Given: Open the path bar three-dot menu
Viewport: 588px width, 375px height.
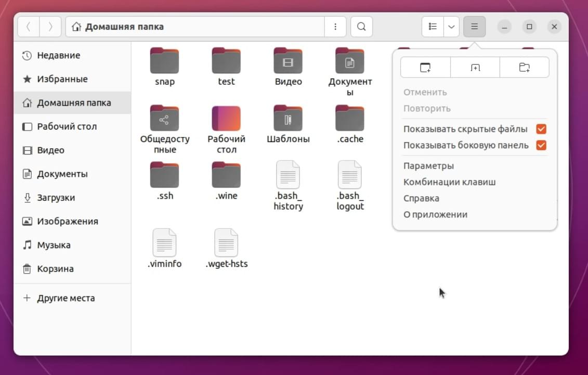Looking at the screenshot, I should click(x=335, y=27).
